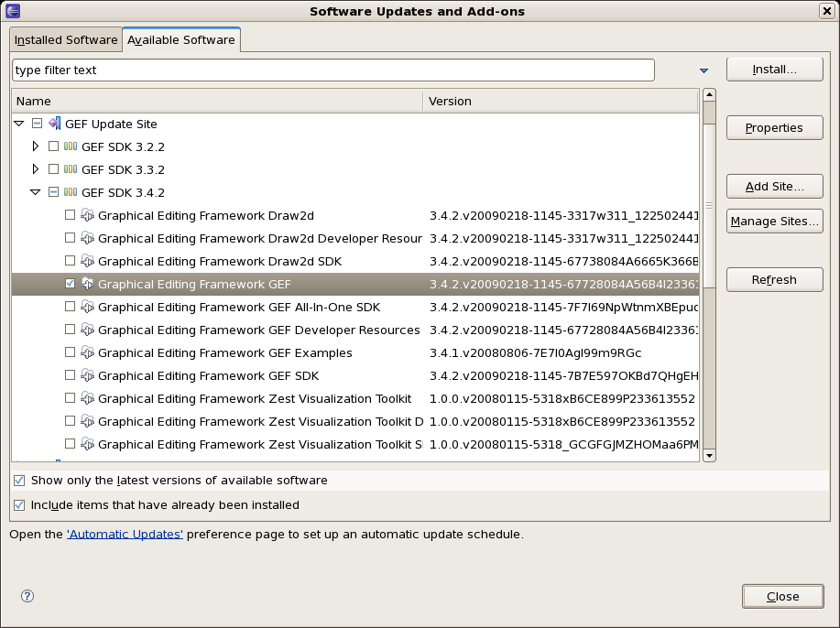Focus the type filter text field
The height and width of the screenshot is (628, 840).
333,70
